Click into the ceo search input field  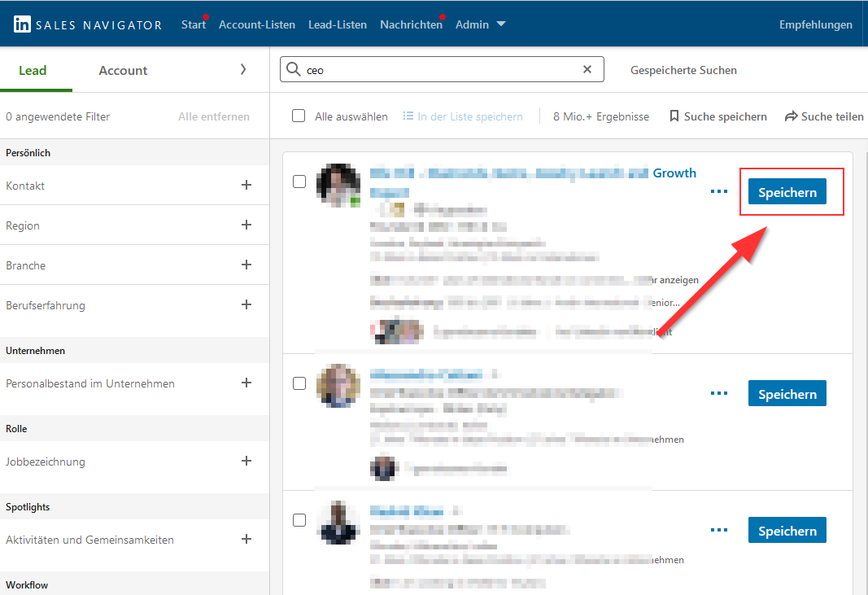[439, 70]
